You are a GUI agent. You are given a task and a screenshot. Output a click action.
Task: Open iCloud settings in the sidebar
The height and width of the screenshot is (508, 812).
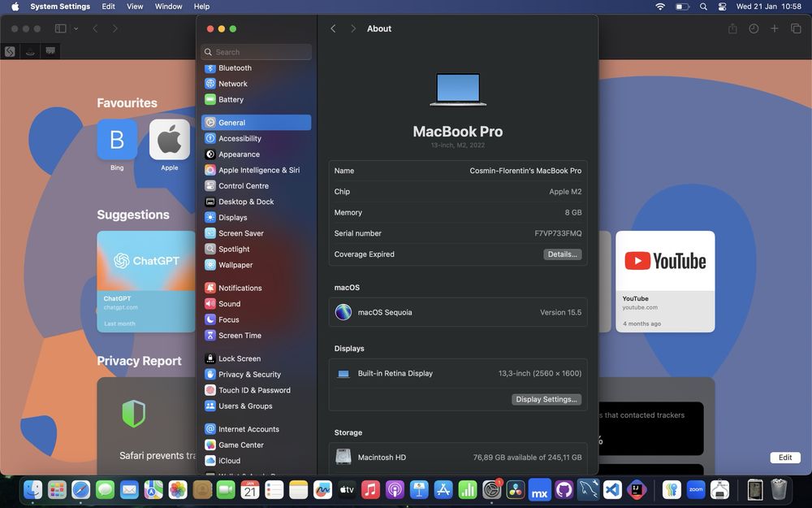(256, 460)
